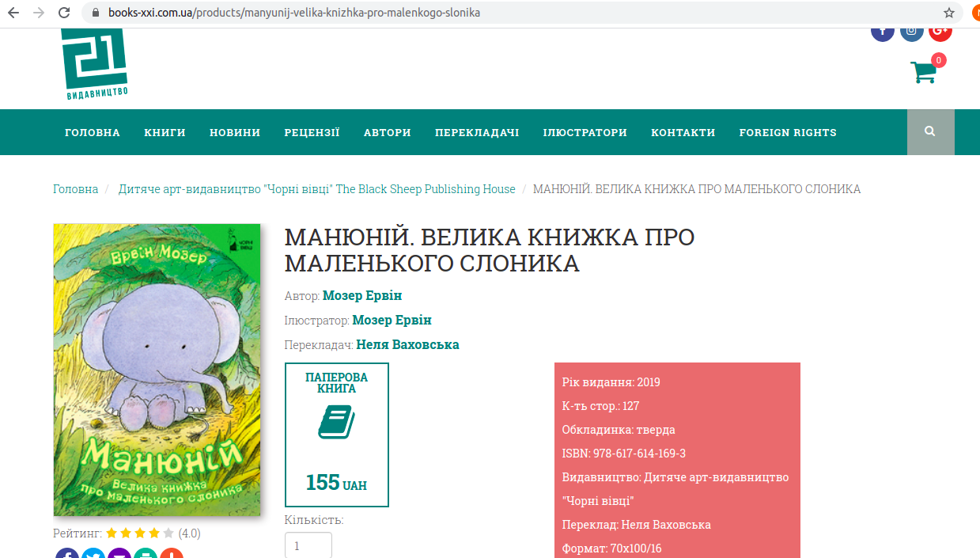Click the Рік видання: 2019 line
The image size is (980, 558).
611,382
